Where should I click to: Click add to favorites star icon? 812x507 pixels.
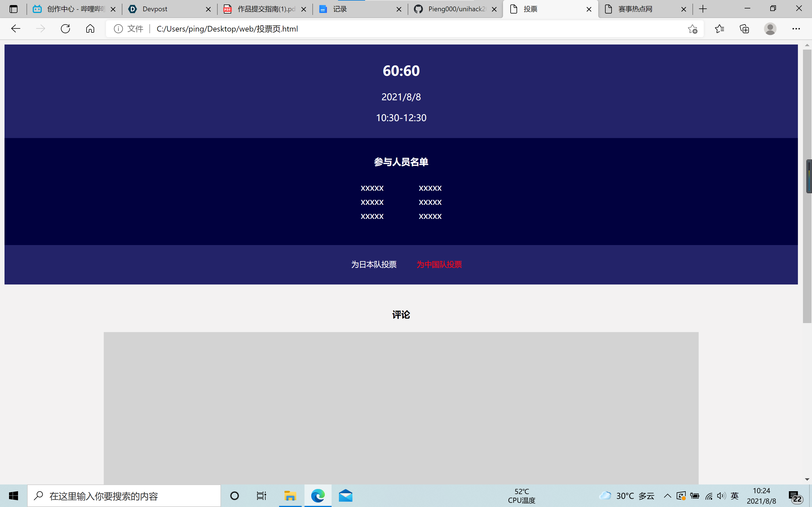click(692, 29)
